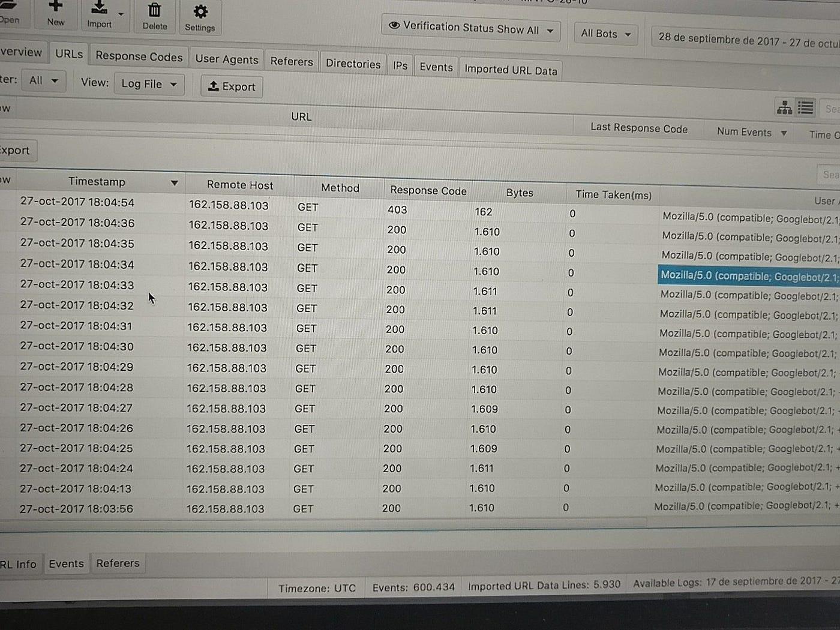840x630 pixels.
Task: Click the Delete trash icon
Action: pyautogui.click(x=155, y=10)
